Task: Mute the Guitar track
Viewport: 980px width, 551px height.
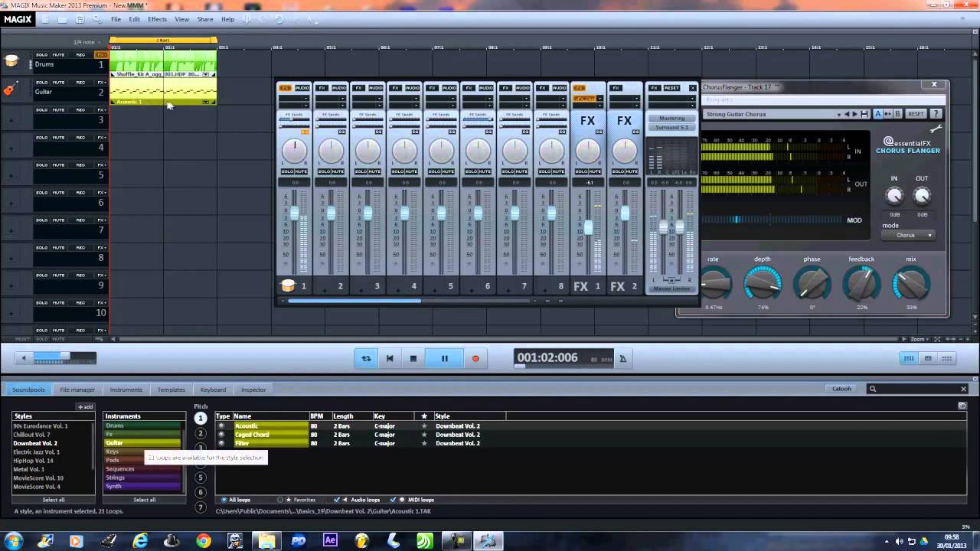Action: tap(59, 83)
